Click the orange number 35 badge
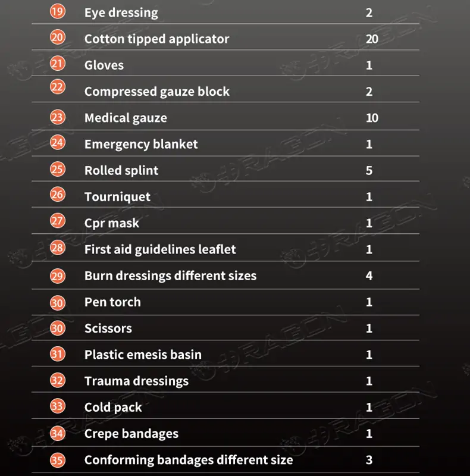The height and width of the screenshot is (476, 470). [x=57, y=460]
